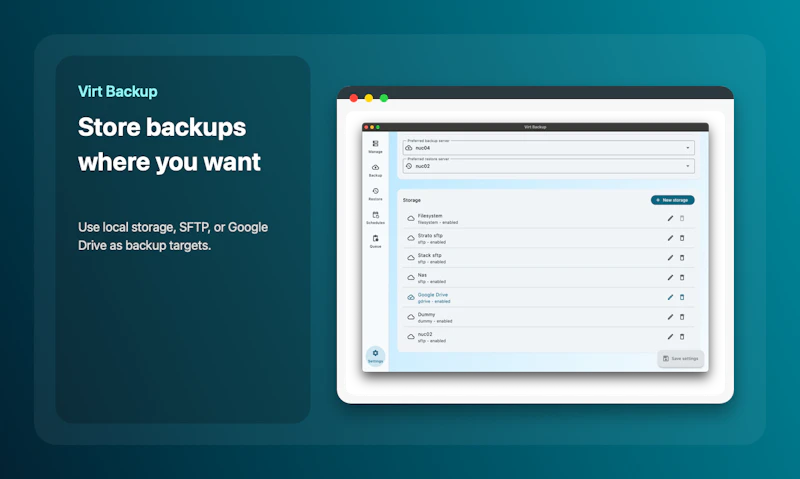800x479 pixels.
Task: Delete the Strato sftp storage
Action: tap(682, 238)
